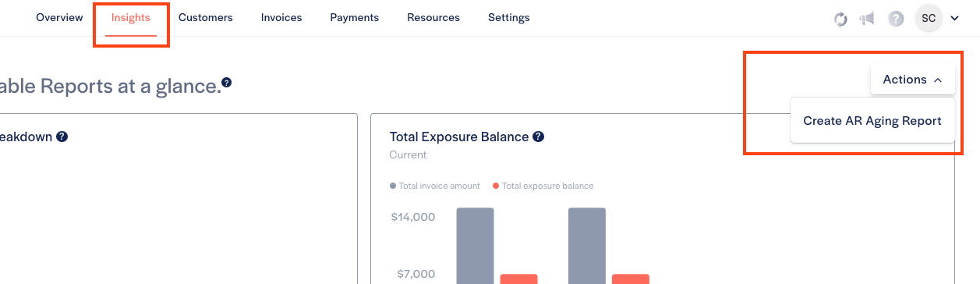This screenshot has height=284, width=980.
Task: Toggle Total invoice amount legend
Action: (x=435, y=186)
